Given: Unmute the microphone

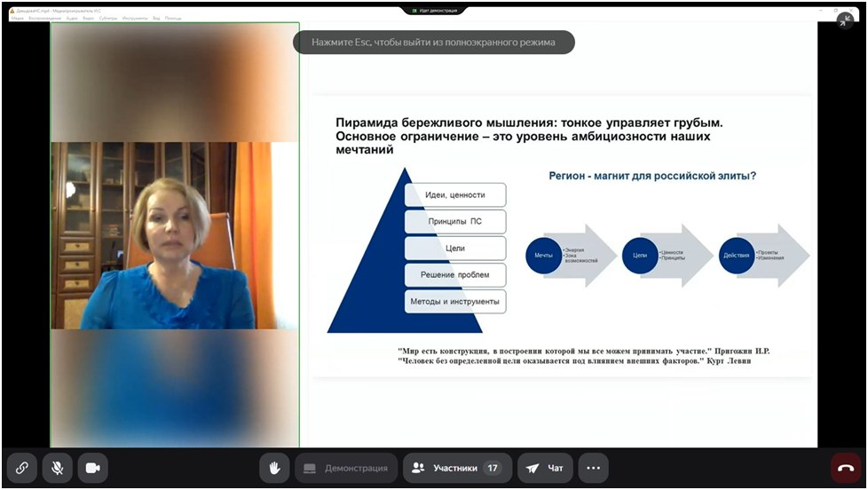Looking at the screenshot, I should [x=57, y=468].
